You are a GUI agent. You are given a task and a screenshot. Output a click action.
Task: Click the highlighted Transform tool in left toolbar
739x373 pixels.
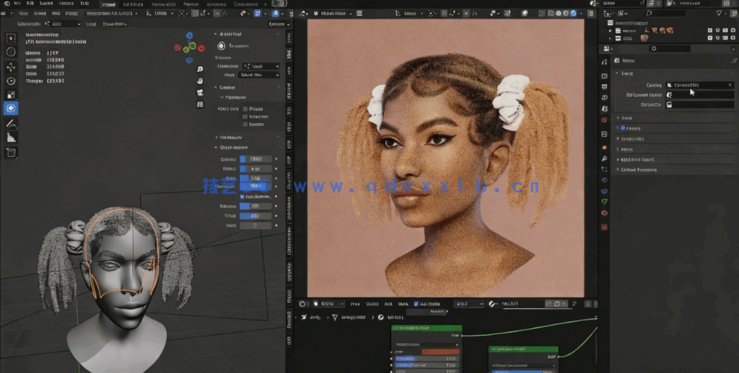coord(11,108)
